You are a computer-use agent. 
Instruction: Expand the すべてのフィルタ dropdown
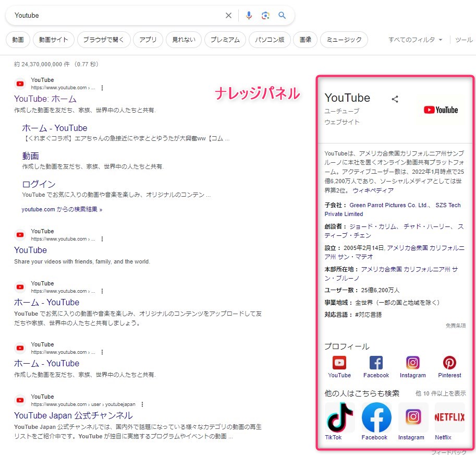click(x=415, y=40)
